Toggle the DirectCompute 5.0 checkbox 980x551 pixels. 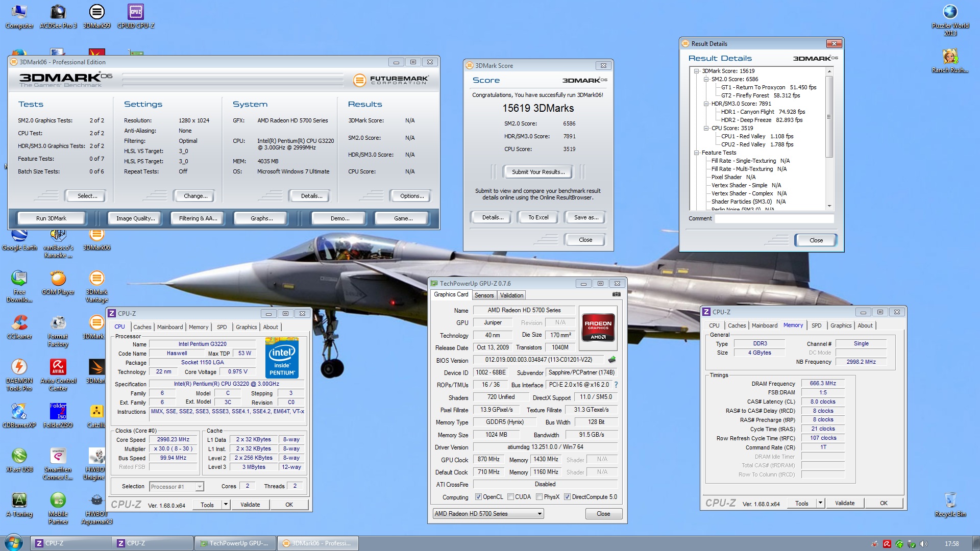[567, 497]
